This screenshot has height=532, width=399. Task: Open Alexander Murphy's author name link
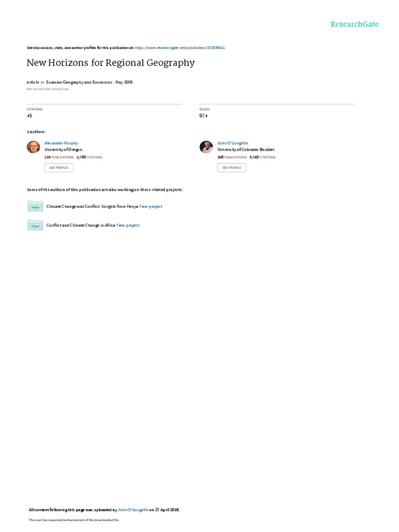tap(61, 143)
